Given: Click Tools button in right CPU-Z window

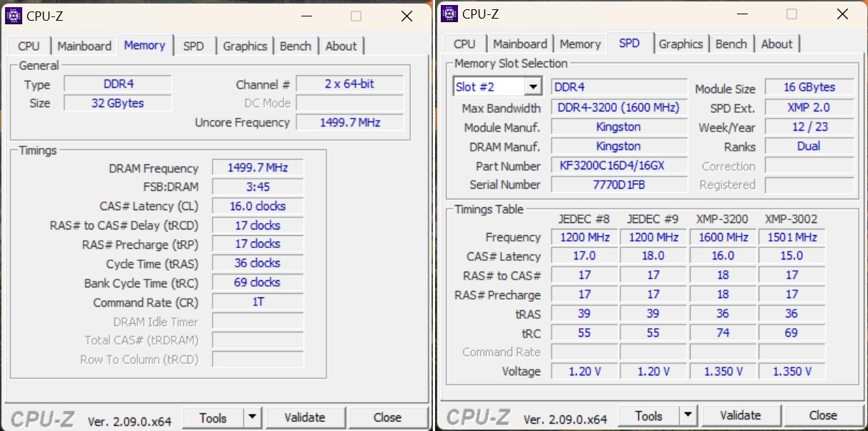Looking at the screenshot, I should (648, 416).
